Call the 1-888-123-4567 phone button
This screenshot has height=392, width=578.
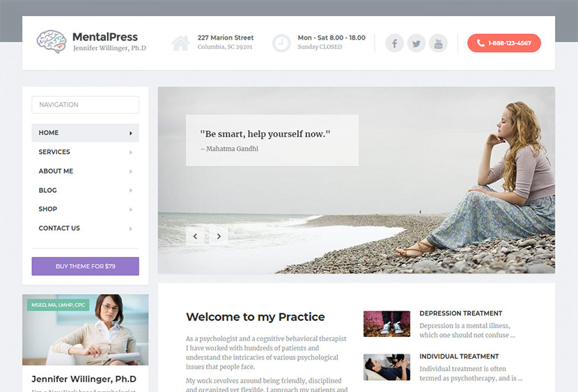click(504, 43)
